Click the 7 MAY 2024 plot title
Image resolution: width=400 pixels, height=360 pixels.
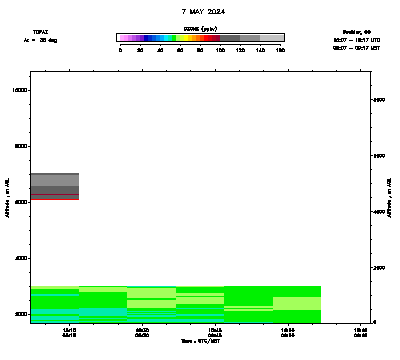203,12
